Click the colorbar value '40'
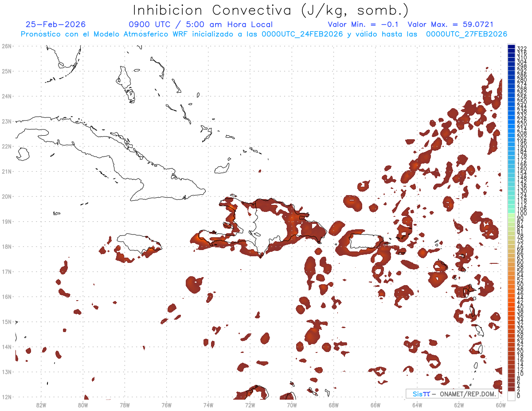The height and width of the screenshot is (411, 532). click(x=520, y=307)
